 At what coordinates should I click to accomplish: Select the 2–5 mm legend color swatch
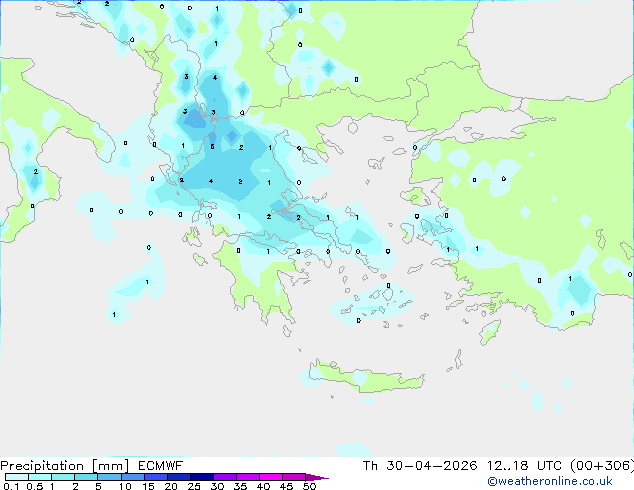coord(86,477)
